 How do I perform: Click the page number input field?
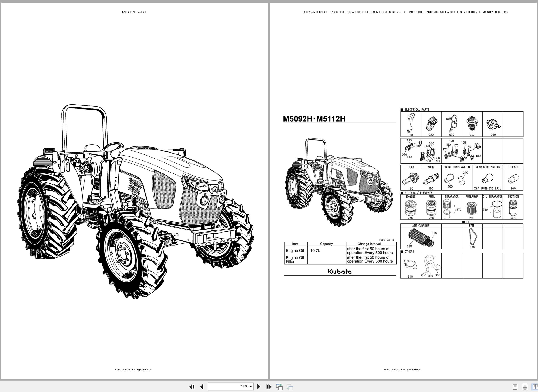(x=231, y=386)
